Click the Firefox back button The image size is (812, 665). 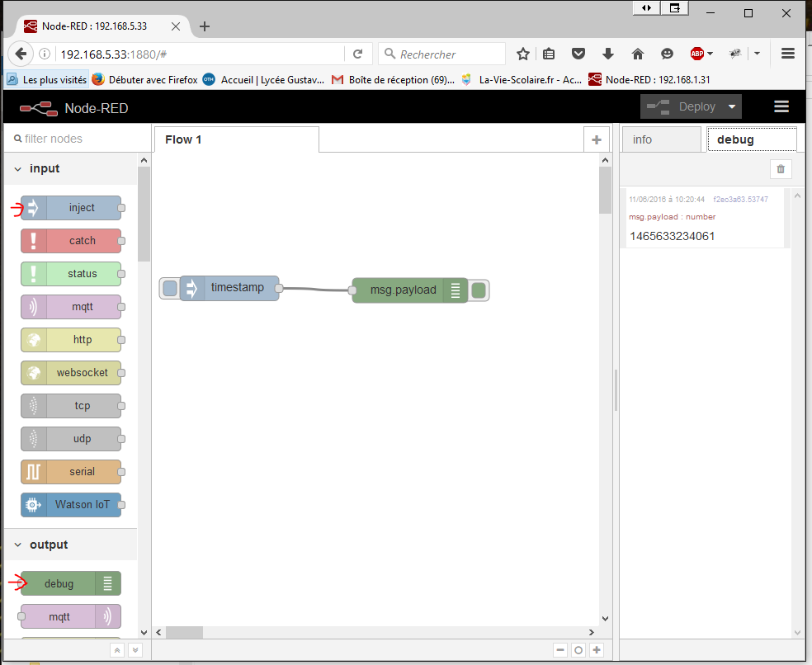21,54
